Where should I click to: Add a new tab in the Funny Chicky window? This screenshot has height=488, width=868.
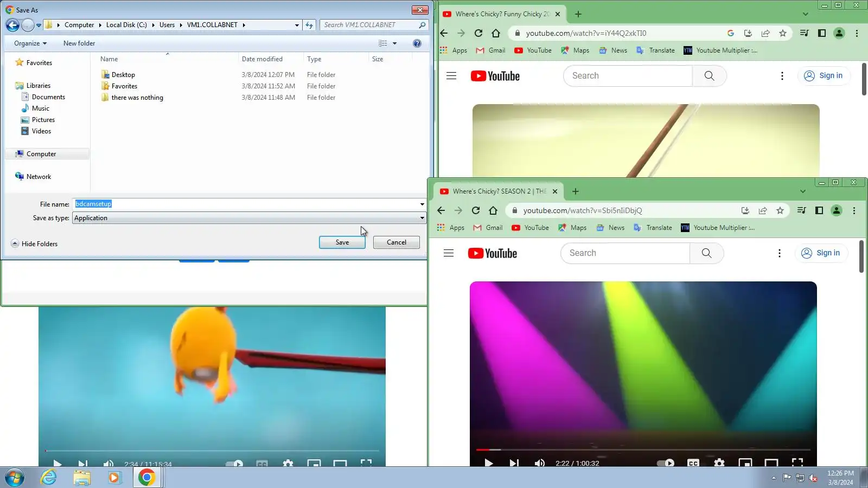pyautogui.click(x=578, y=14)
